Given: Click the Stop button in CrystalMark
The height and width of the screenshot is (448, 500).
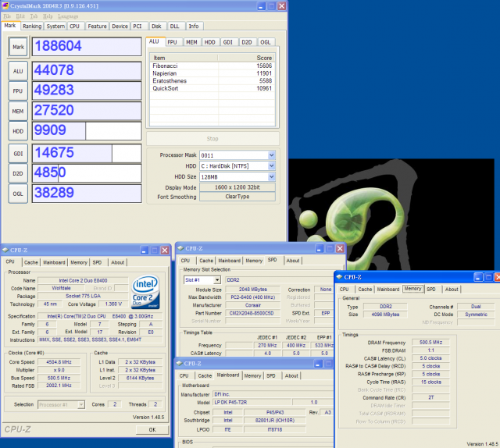Looking at the screenshot, I should pos(212,139).
